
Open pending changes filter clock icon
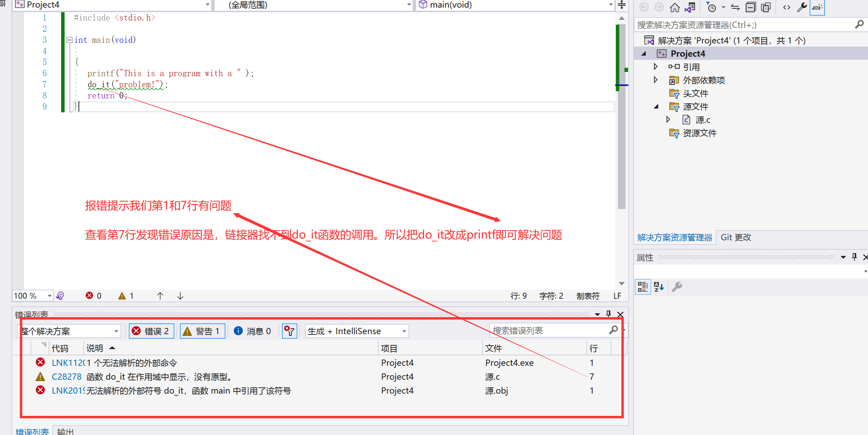[711, 7]
